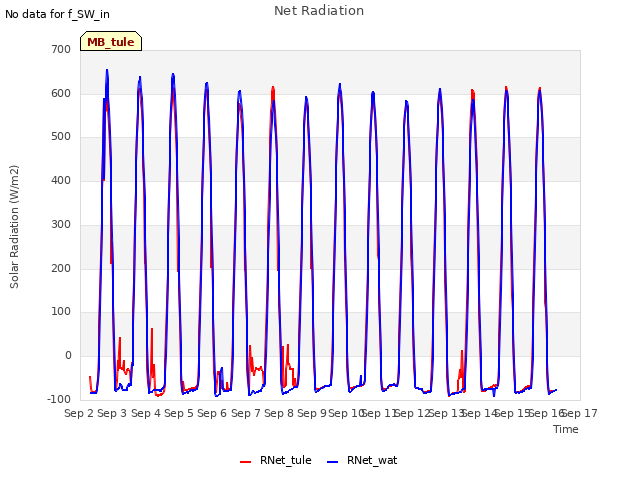This screenshot has width=640, height=480.
Task: Click the 500 y-axis tick label
Action: click(61, 137)
